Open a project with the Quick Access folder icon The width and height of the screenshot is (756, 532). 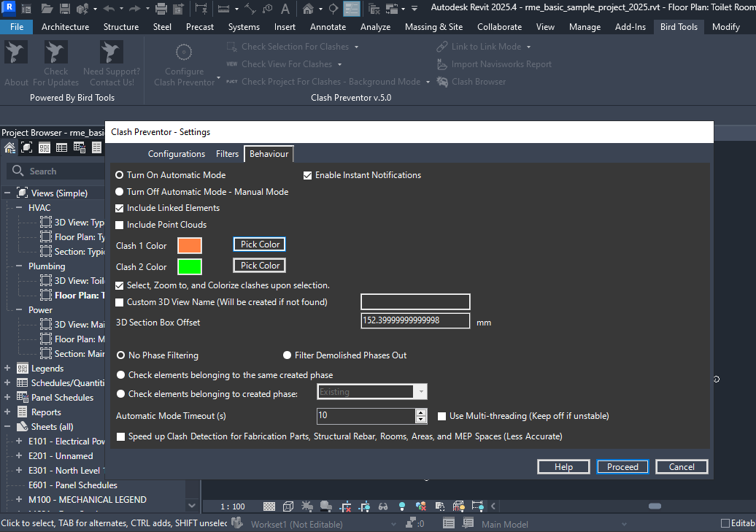click(47, 8)
